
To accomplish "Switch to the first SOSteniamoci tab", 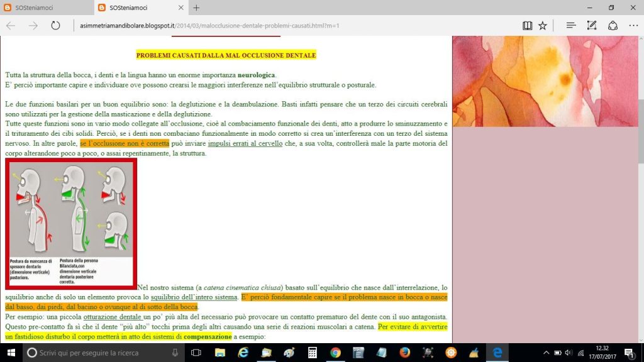I will [x=44, y=8].
